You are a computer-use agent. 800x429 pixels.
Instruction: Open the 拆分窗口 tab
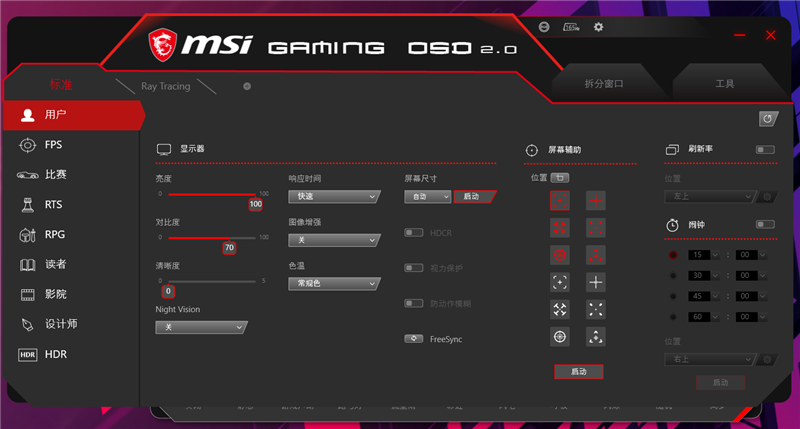[604, 84]
